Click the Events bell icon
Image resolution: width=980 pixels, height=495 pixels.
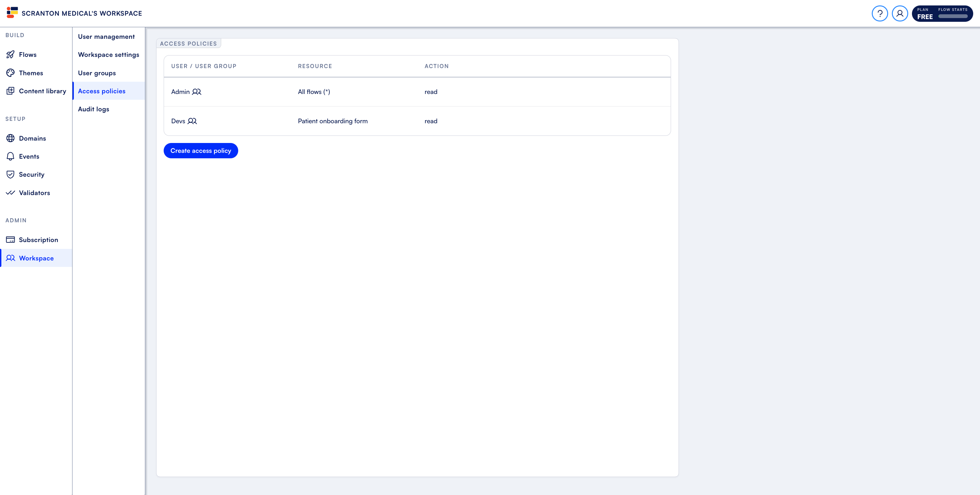[x=10, y=156]
